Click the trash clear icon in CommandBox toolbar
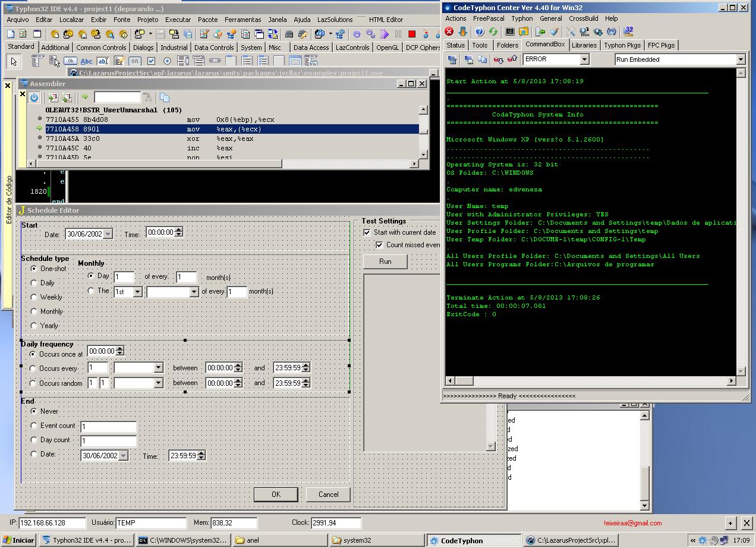Screen dimensions: 756x548 click(x=452, y=59)
